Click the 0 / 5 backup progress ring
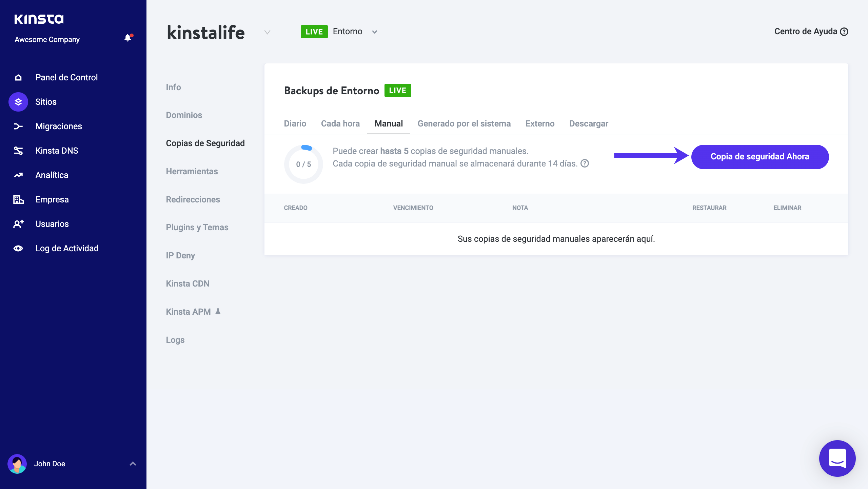The image size is (868, 489). tap(303, 164)
